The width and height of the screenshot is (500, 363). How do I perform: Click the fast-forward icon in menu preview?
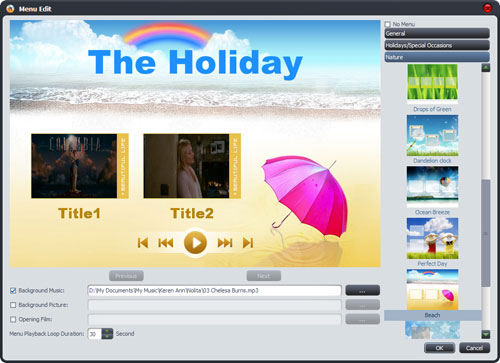coord(225,243)
